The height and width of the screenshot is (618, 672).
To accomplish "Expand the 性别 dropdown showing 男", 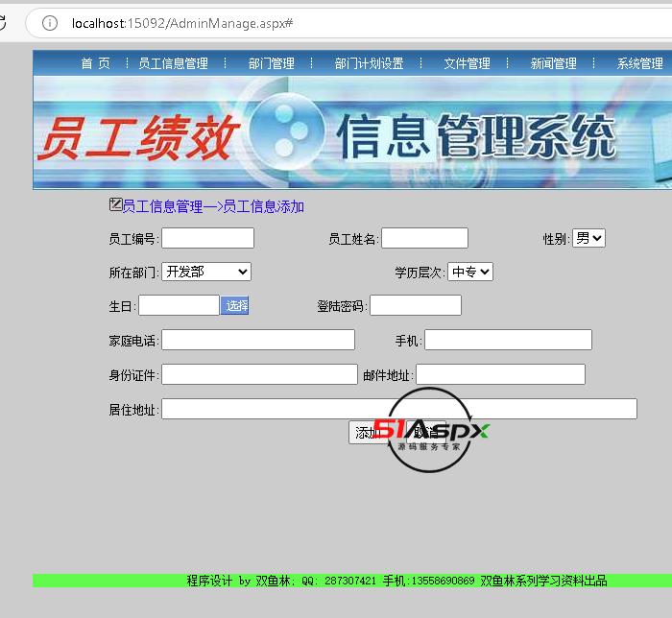I will pyautogui.click(x=588, y=238).
